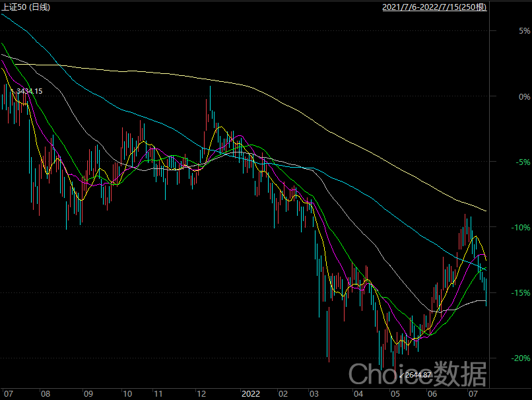Click the high price label 3434.15
532x400 pixels.
[30, 91]
